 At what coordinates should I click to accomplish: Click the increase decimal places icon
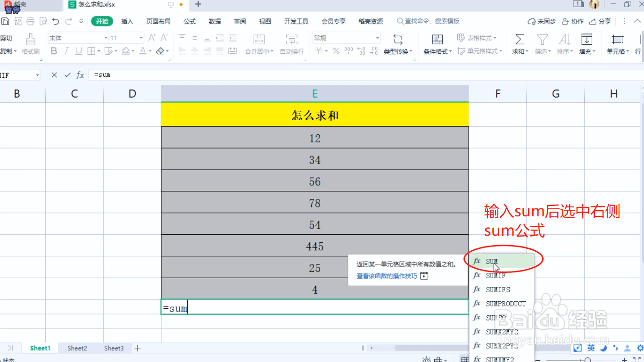pyautogui.click(x=361, y=51)
